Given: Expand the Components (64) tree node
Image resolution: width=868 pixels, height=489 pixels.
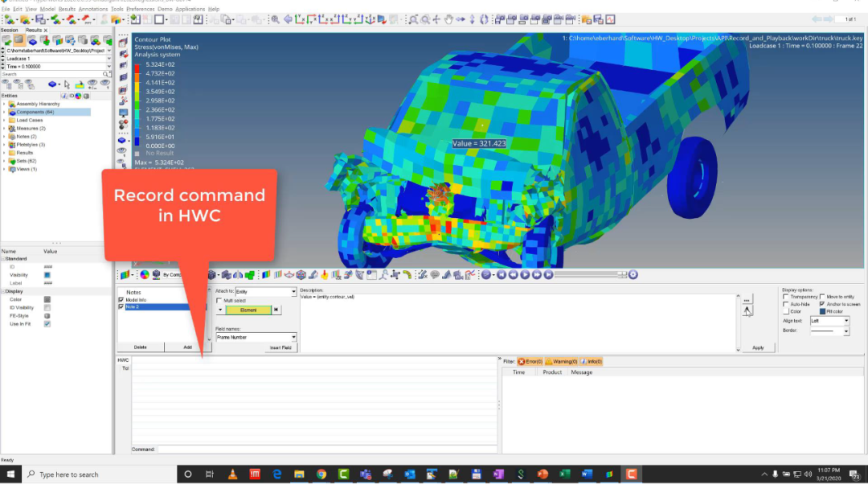Looking at the screenshot, I should (5, 112).
